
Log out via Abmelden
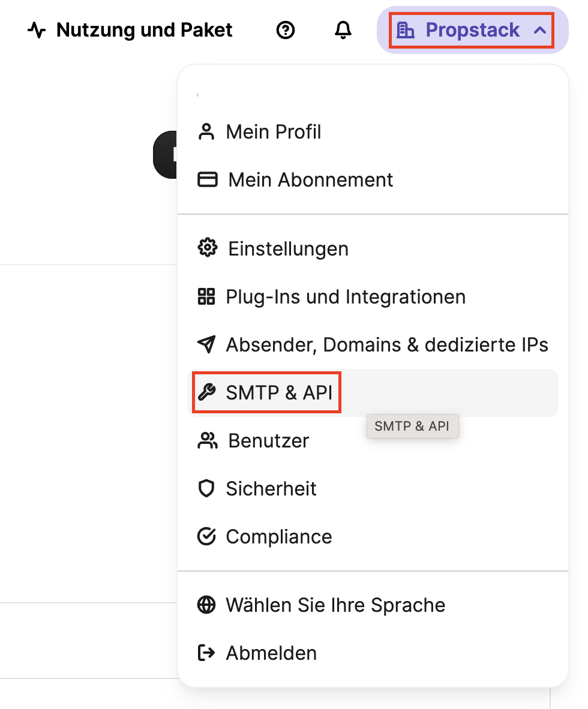[271, 653]
